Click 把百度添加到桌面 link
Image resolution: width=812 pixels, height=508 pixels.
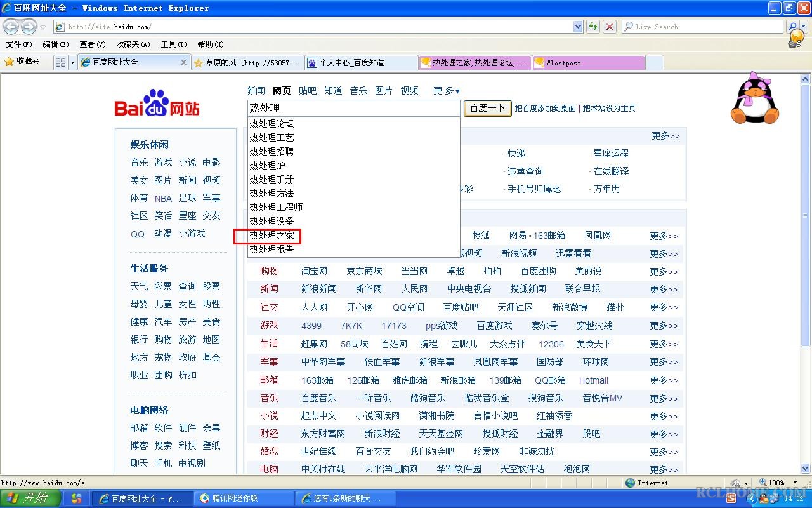pyautogui.click(x=545, y=109)
